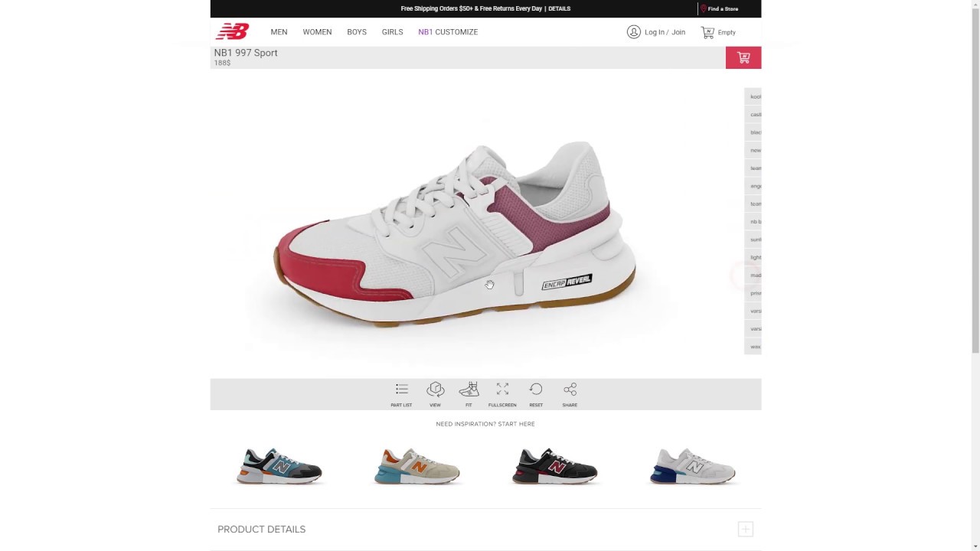Open the red shopping cart button

743,57
